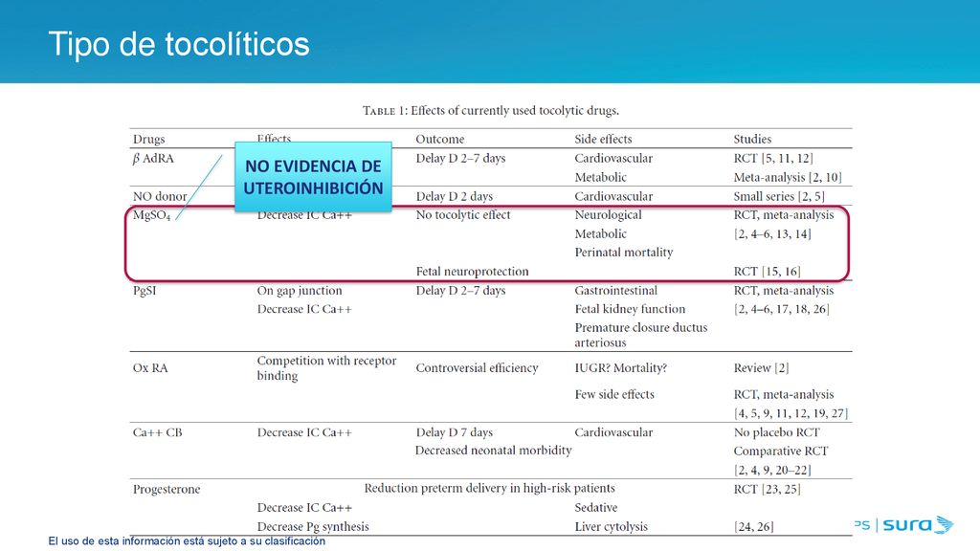
Task: Click 'Delay D 7 days' outcome cell
Action: click(455, 432)
